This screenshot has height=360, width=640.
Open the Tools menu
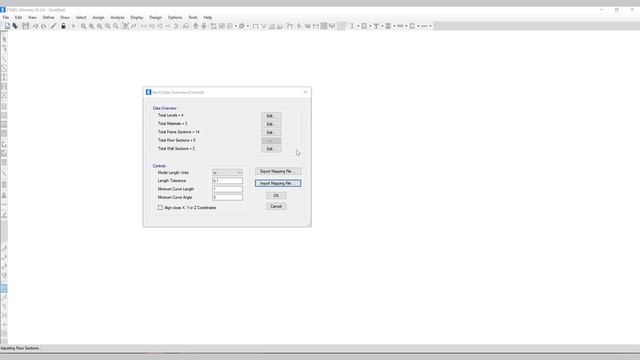[x=193, y=18]
